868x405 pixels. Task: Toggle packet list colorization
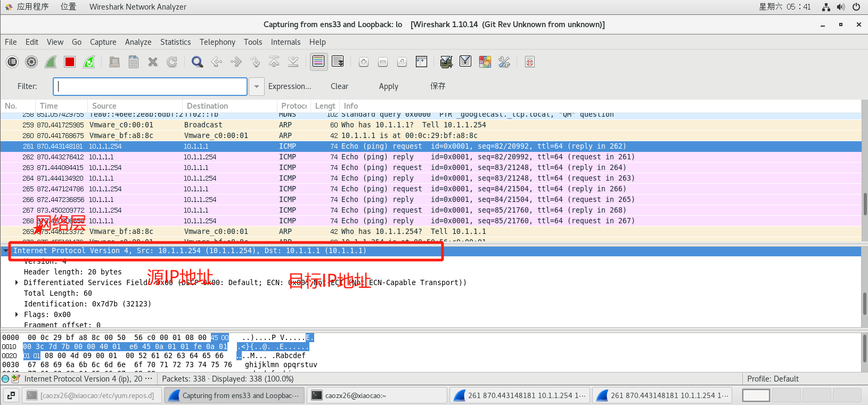[x=318, y=62]
